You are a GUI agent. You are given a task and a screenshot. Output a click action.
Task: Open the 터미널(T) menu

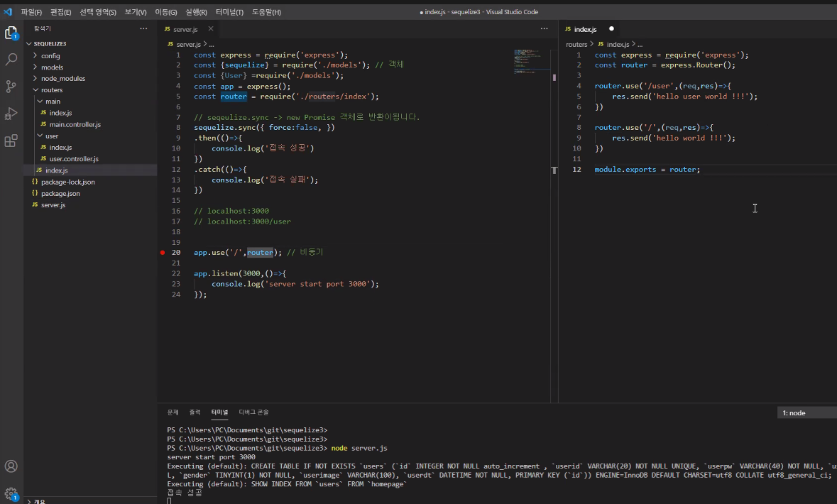(229, 12)
